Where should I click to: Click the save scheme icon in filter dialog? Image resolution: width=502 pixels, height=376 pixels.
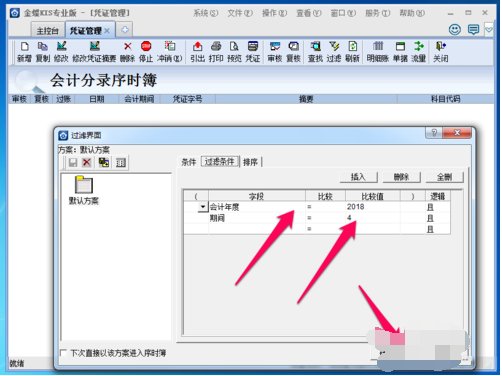pyautogui.click(x=73, y=162)
